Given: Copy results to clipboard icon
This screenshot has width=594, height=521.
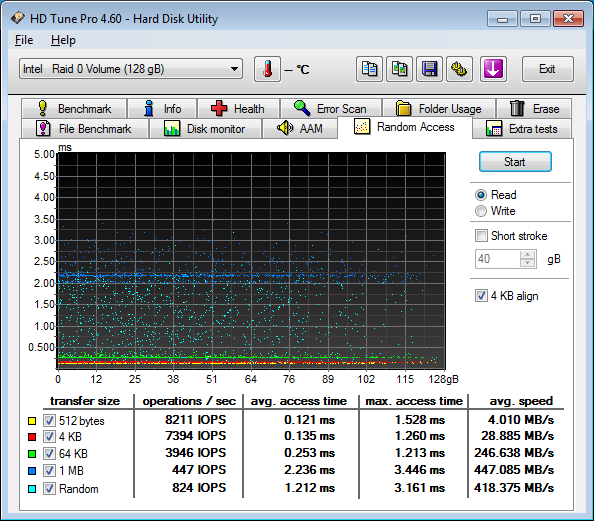Looking at the screenshot, I should pyautogui.click(x=369, y=69).
